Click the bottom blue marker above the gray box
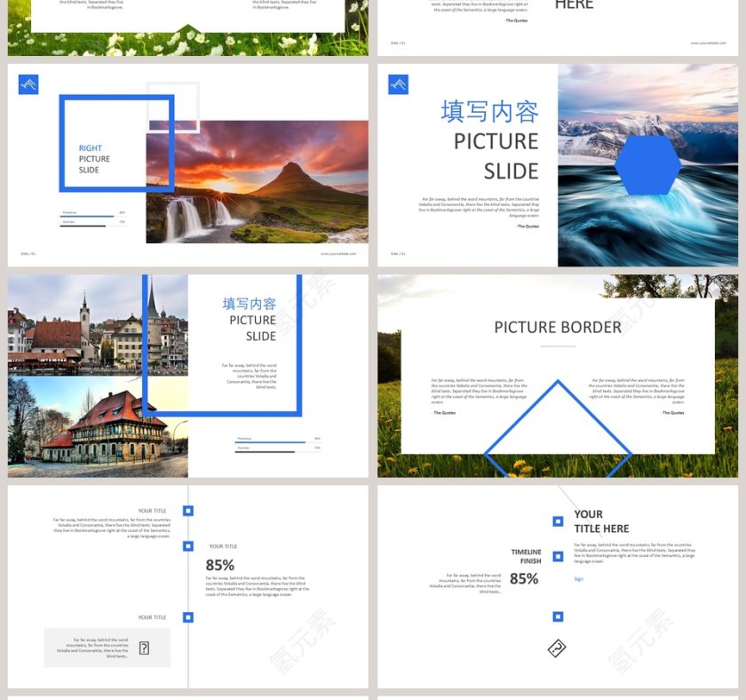Viewport: 746px width, 700px height. coord(188,617)
